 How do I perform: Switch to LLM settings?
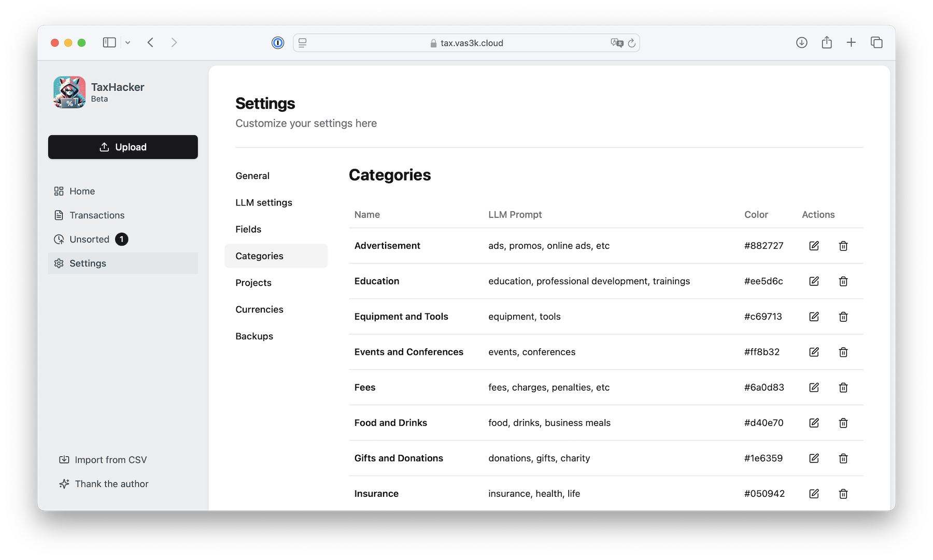276,203
